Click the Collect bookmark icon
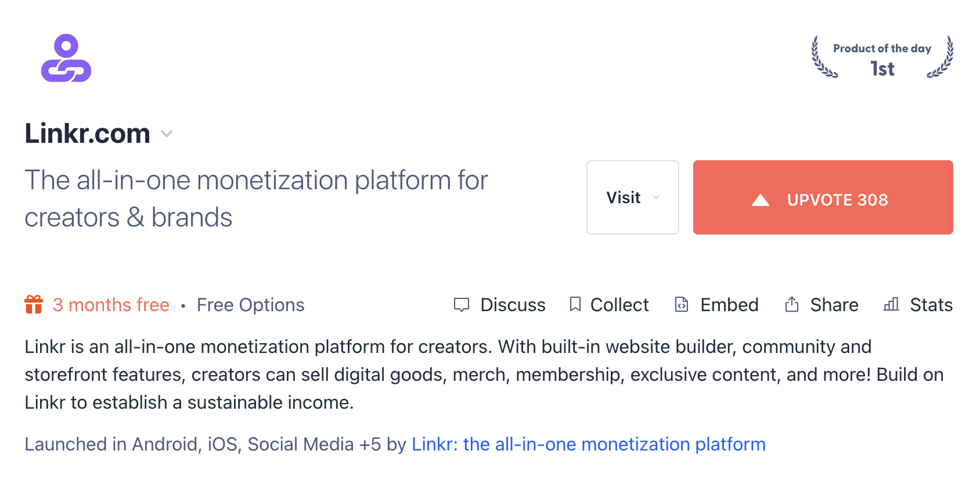The image size is (980, 483). pyautogui.click(x=575, y=304)
